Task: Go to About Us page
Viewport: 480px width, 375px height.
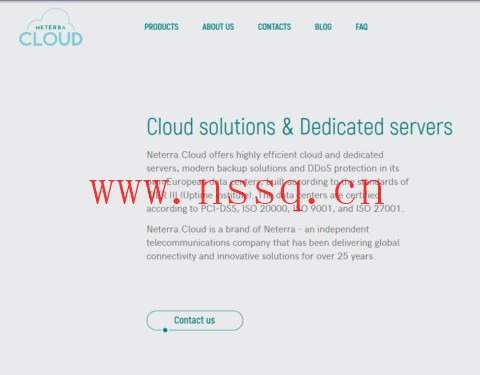Action: [x=218, y=27]
